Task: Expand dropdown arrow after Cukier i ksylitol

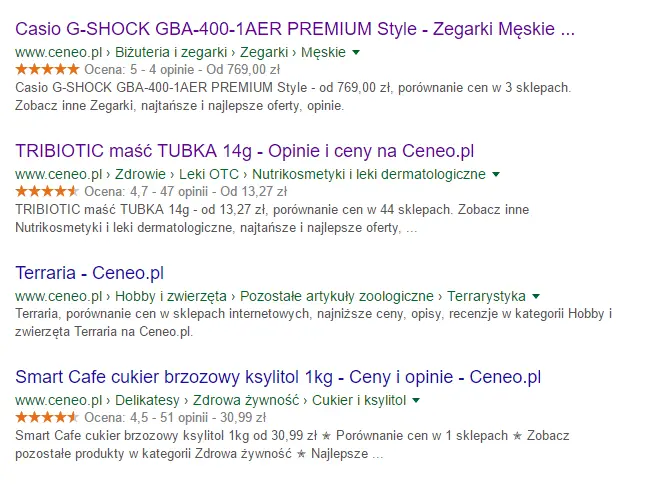Action: (416, 400)
